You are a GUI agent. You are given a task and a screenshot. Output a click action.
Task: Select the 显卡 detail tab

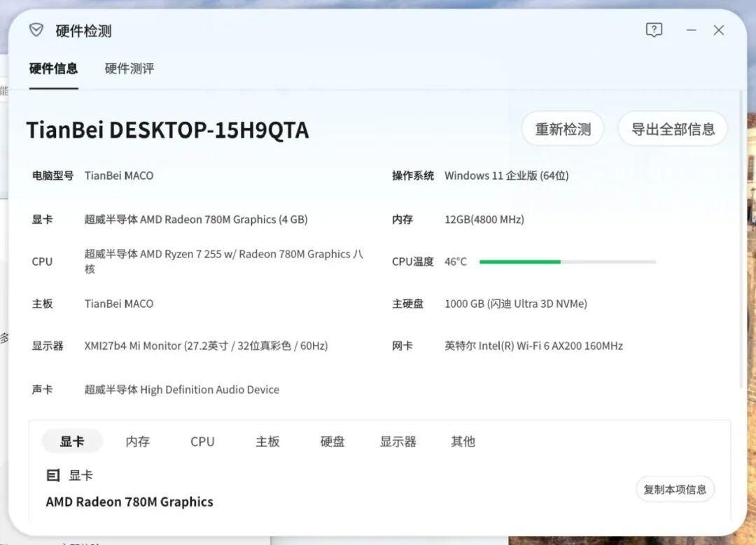point(72,441)
